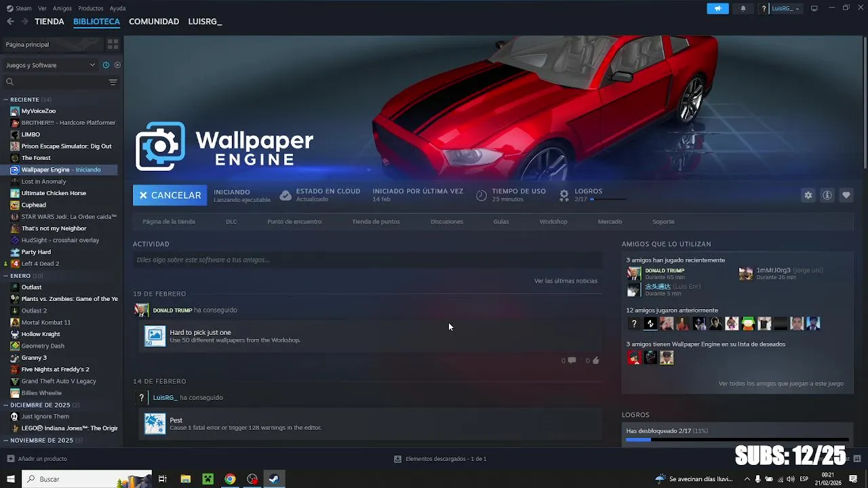Click the Steam back navigation arrow
The width and height of the screenshot is (868, 488).
10,22
